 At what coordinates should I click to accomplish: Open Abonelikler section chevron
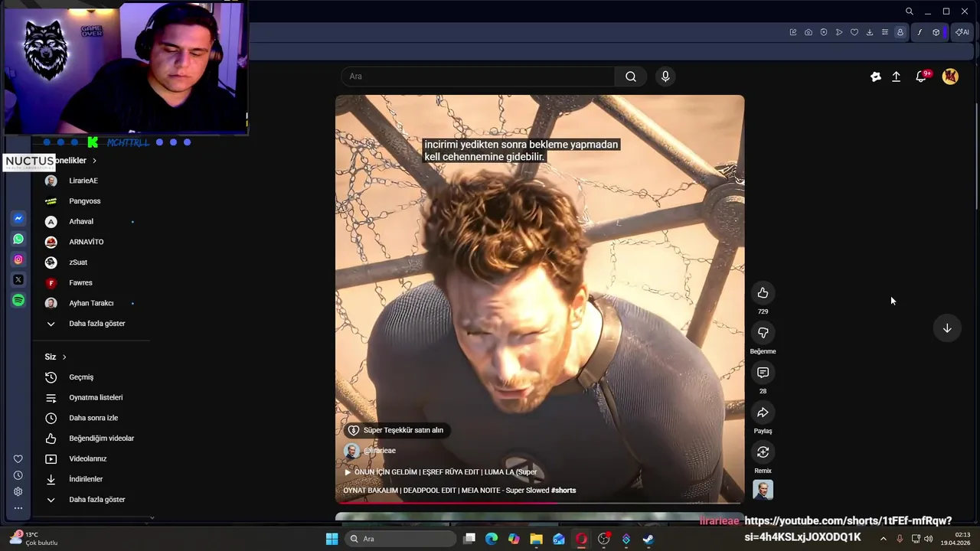[94, 161]
